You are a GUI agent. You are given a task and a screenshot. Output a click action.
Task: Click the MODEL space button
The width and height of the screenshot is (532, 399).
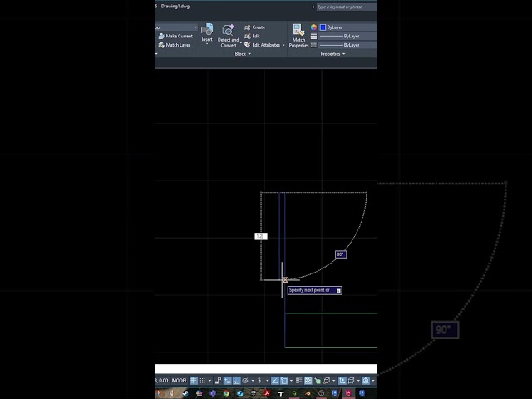click(x=180, y=381)
